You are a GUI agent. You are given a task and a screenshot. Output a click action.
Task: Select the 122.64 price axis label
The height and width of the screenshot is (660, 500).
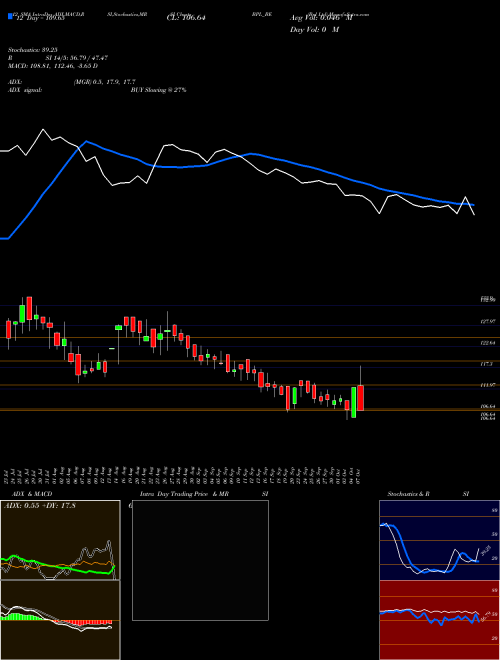[x=488, y=343]
